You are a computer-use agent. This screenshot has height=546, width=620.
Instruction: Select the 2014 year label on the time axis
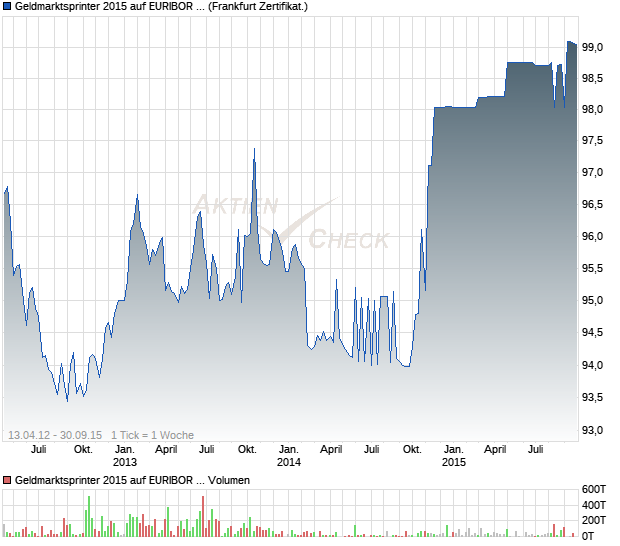(289, 462)
